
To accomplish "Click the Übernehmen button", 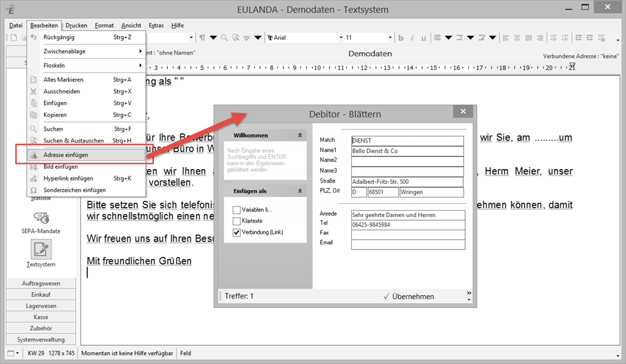I will (409, 296).
